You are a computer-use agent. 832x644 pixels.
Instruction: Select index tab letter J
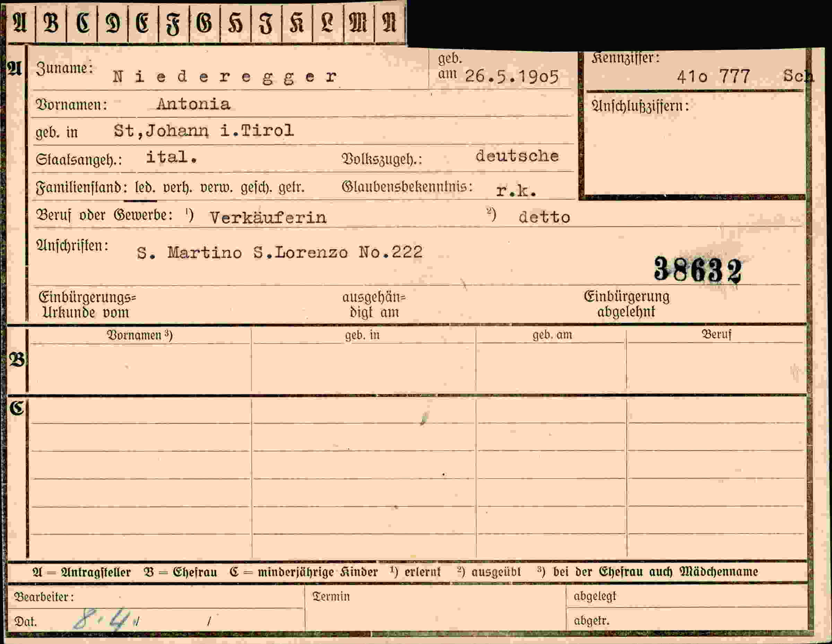pos(266,24)
